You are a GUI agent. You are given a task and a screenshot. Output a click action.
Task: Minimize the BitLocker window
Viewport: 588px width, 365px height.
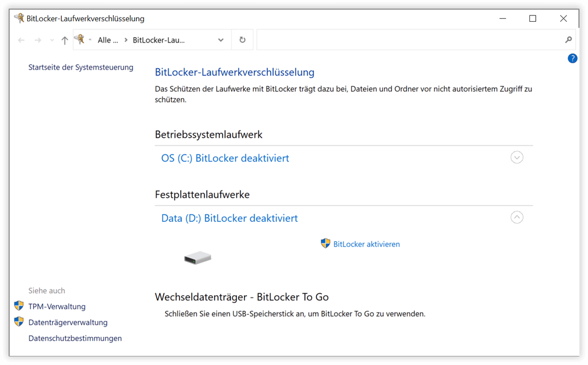(502, 19)
